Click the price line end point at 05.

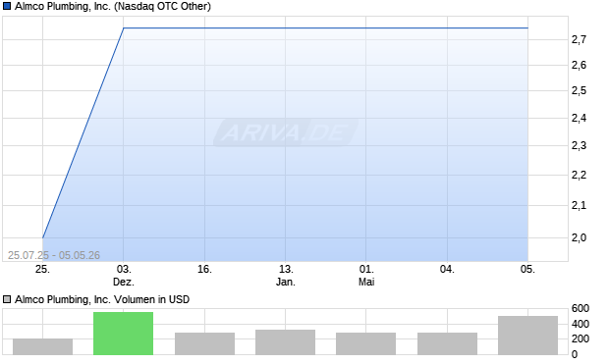(x=527, y=27)
